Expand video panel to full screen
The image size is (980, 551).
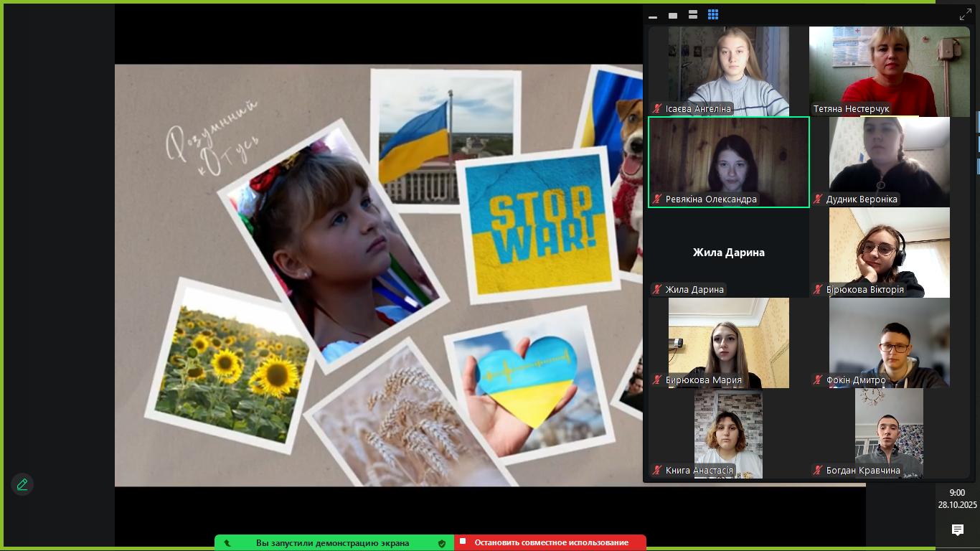966,15
